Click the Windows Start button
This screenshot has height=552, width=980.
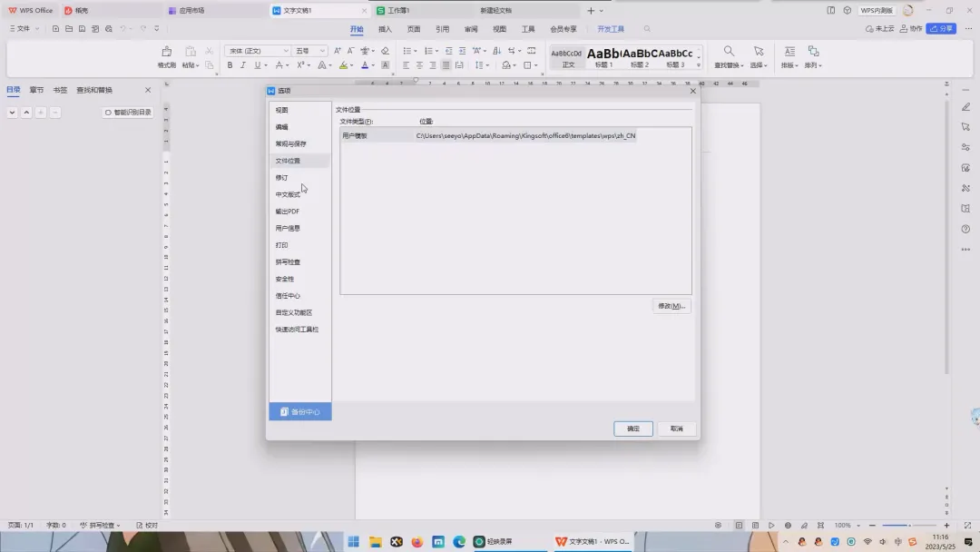tap(354, 541)
